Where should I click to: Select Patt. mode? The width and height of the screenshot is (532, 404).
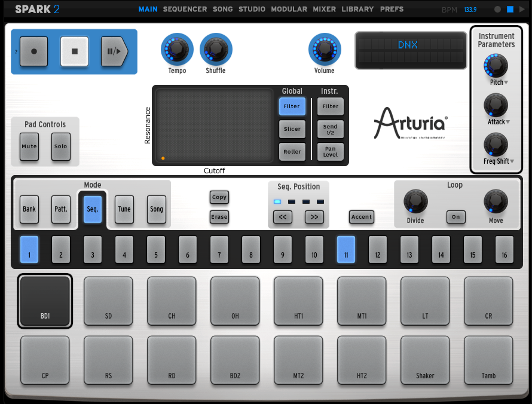pos(61,209)
